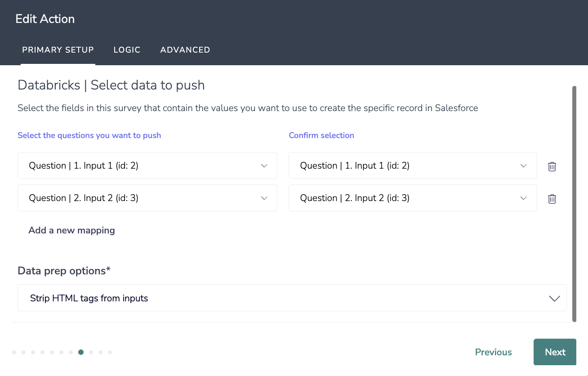Open left Question 2. Input 2 dropdown

147,198
